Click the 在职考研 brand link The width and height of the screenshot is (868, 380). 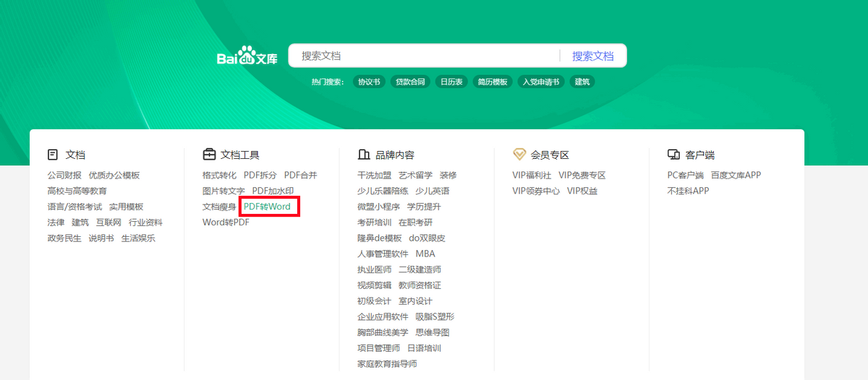click(416, 223)
